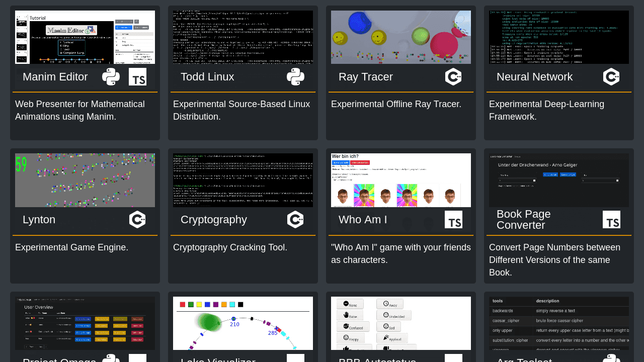
Task: Open the Lynton project title
Action: (39, 220)
